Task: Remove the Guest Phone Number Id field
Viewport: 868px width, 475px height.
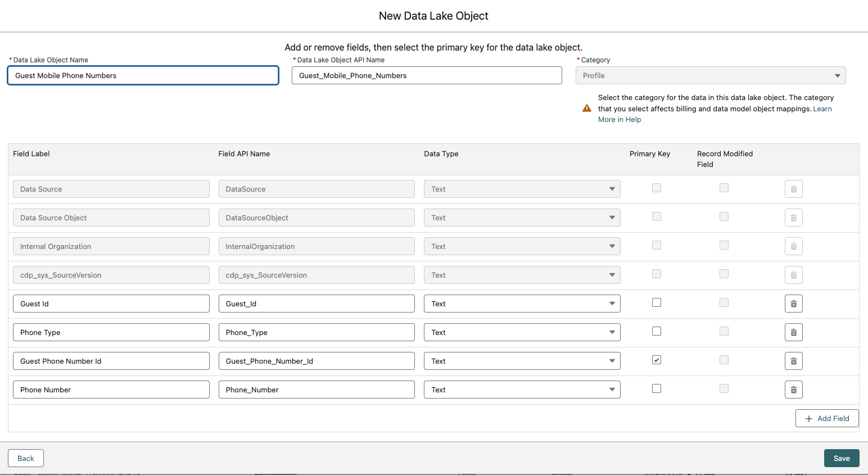Action: 793,361
